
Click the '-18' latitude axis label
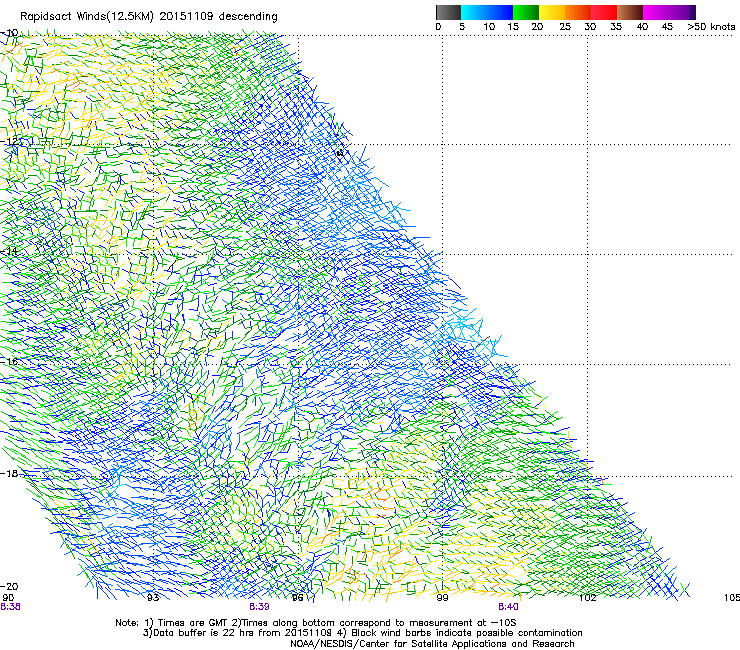pyautogui.click(x=9, y=473)
